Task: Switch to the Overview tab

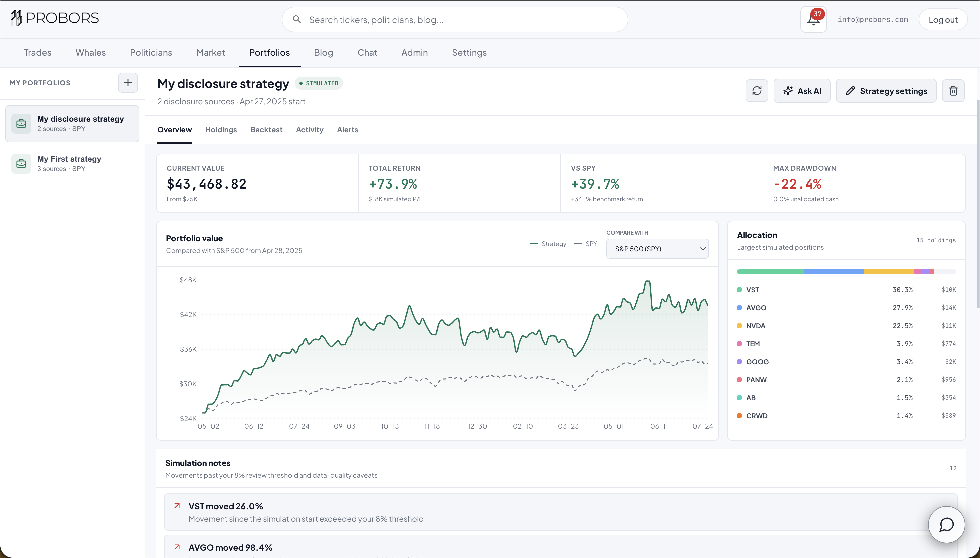Action: click(x=174, y=130)
